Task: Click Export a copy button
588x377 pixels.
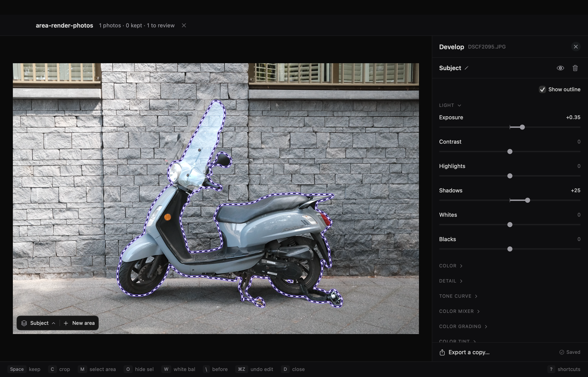Action: tap(464, 352)
